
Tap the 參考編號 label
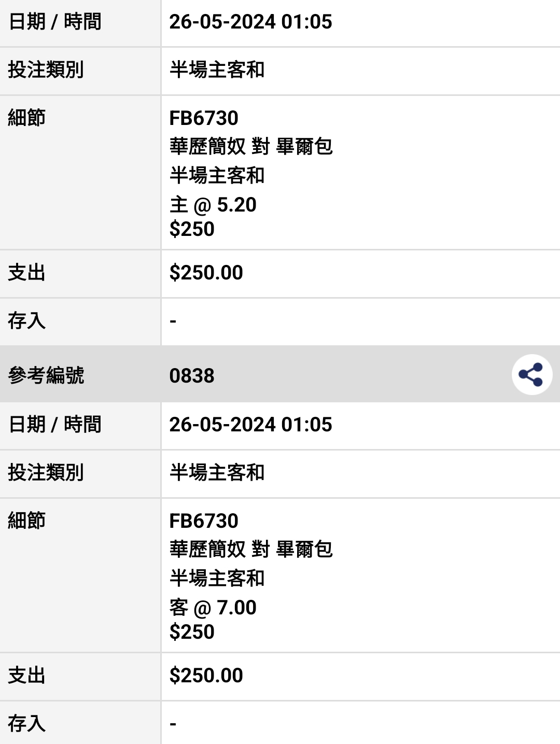46,375
